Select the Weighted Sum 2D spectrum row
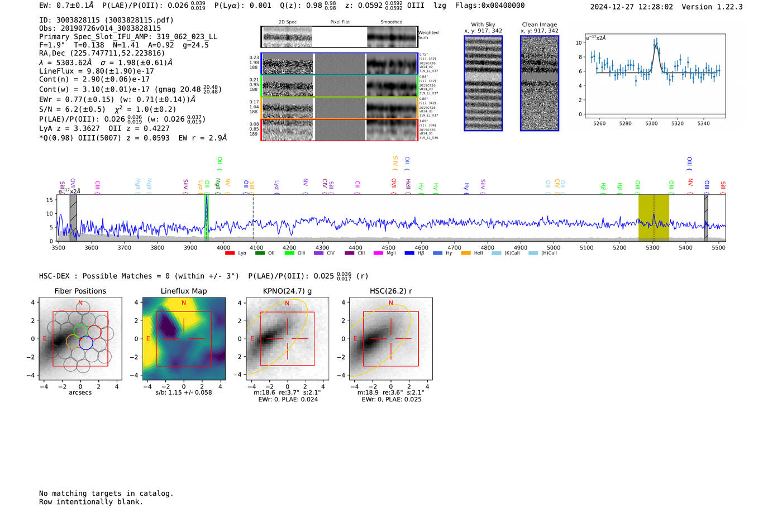This screenshot has height=532, width=782. pyautogui.click(x=339, y=37)
